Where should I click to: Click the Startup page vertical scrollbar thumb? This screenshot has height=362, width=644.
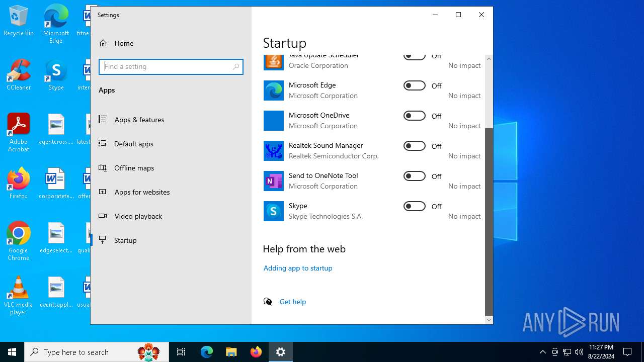[489, 222]
